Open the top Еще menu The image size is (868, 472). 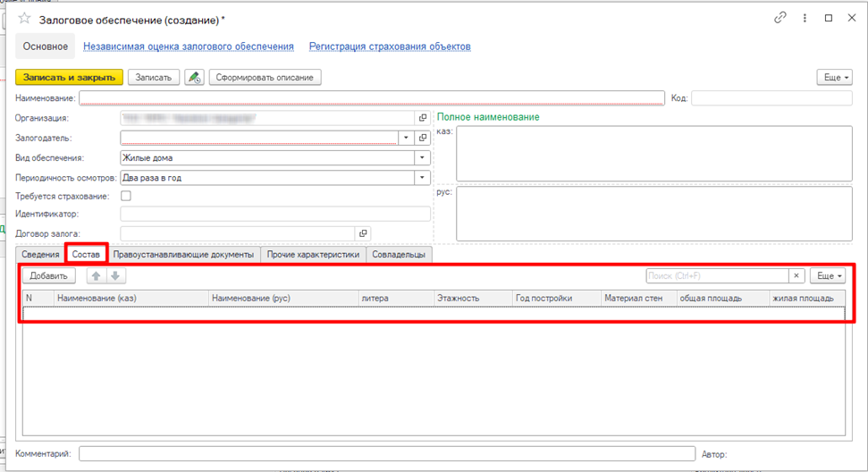click(x=835, y=78)
